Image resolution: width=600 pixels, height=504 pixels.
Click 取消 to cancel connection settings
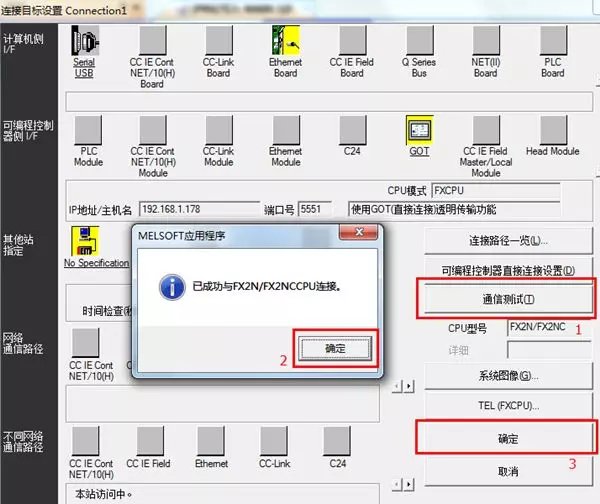[x=508, y=471]
